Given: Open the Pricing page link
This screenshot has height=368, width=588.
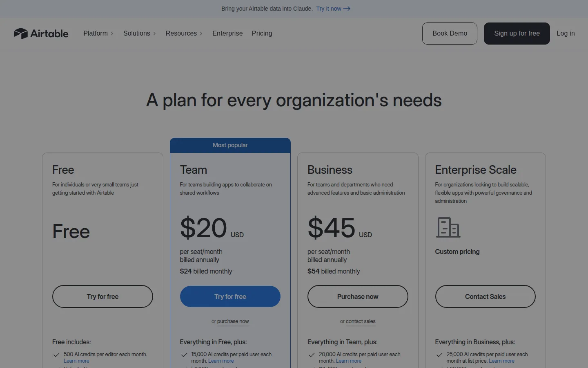Looking at the screenshot, I should 262,34.
